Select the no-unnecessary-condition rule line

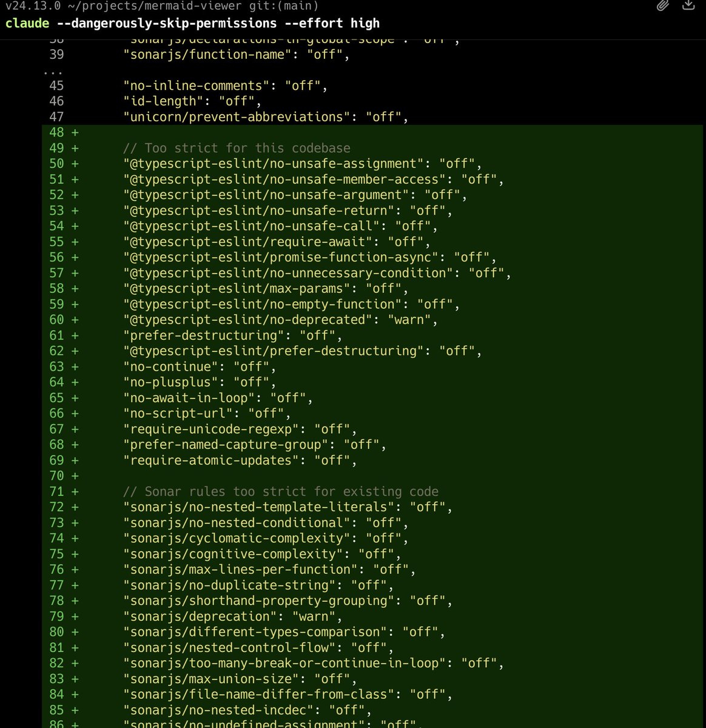tap(317, 274)
